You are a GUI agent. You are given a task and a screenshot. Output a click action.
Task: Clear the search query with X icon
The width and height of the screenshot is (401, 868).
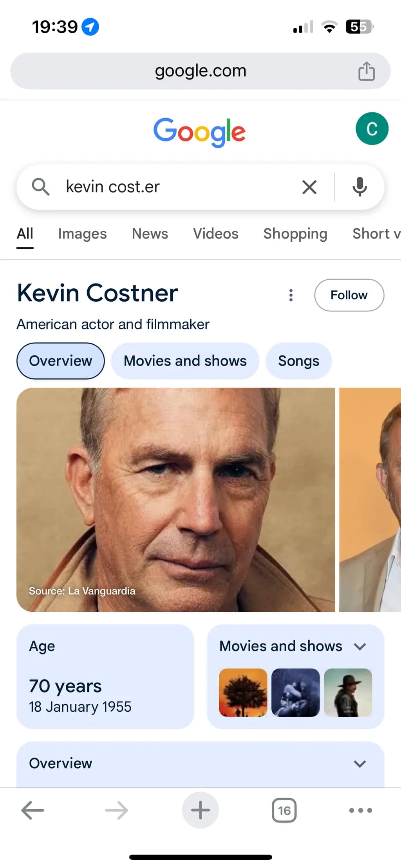pyautogui.click(x=309, y=187)
